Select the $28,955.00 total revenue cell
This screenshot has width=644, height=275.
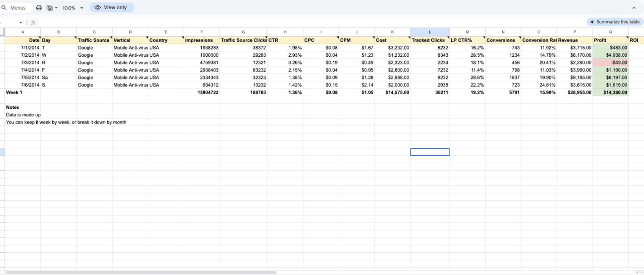[x=575, y=92]
